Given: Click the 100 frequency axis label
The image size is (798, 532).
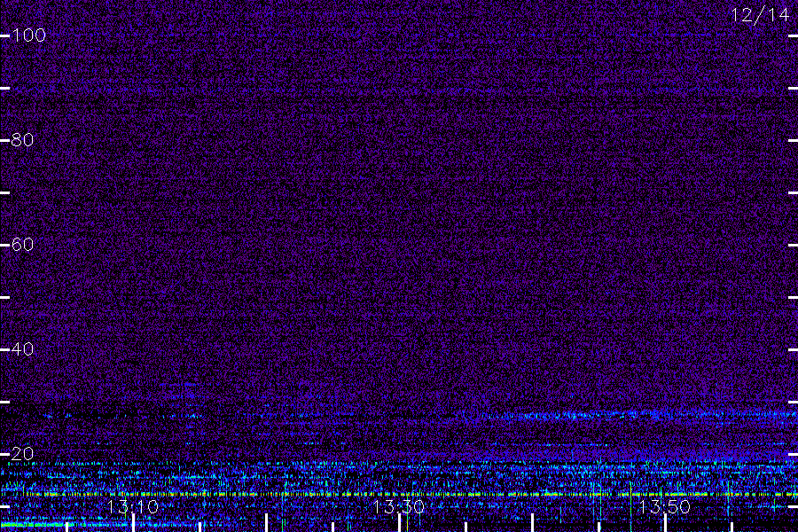Looking at the screenshot, I should 29,35.
